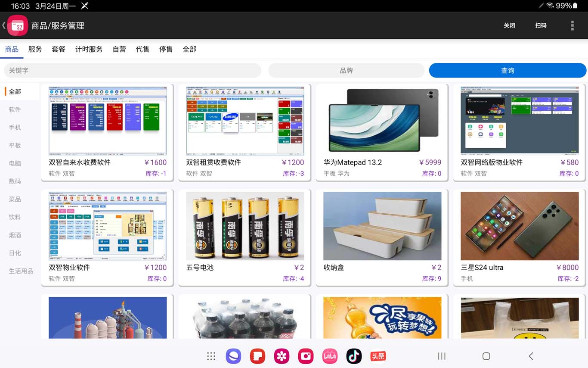
Task: Tap the home navigation button
Action: [486, 356]
